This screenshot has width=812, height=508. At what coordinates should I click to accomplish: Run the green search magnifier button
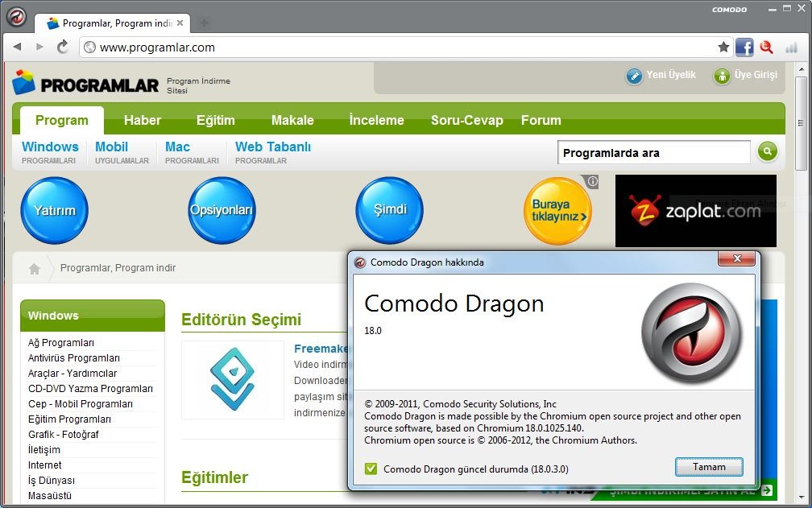point(768,151)
